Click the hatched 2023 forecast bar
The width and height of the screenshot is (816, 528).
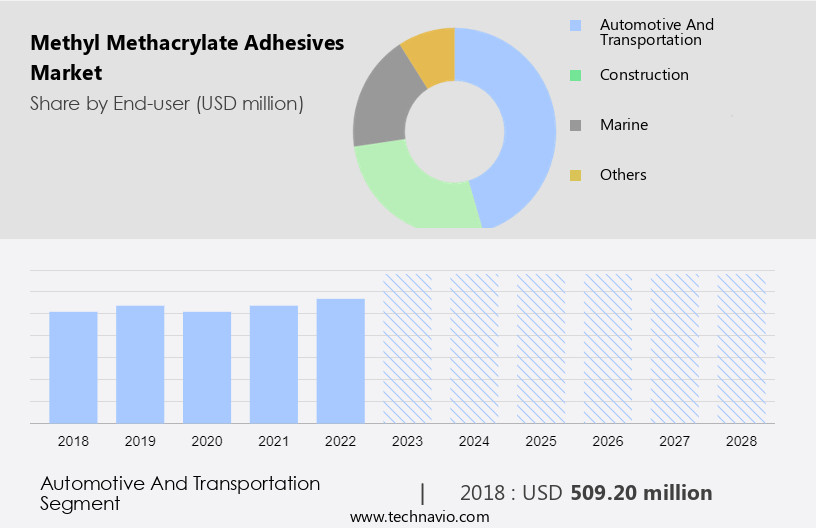[407, 347]
